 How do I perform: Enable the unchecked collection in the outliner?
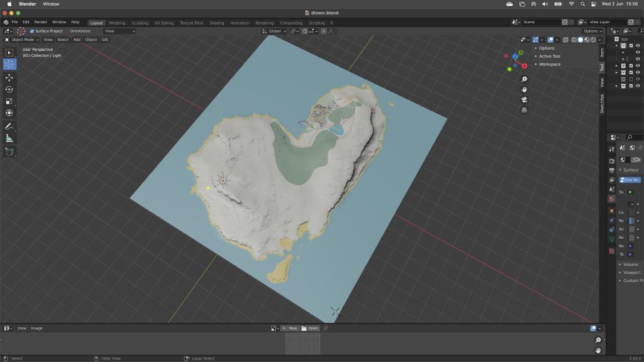pyautogui.click(x=631, y=79)
